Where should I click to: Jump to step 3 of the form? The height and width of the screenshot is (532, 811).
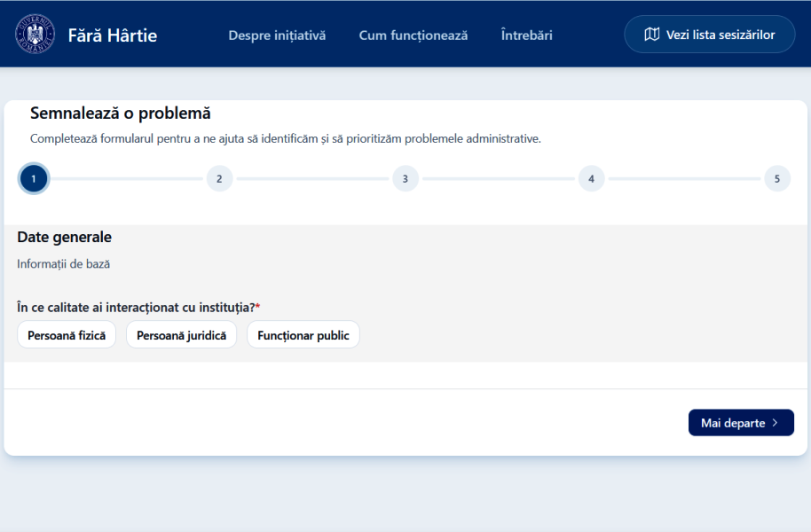point(405,178)
